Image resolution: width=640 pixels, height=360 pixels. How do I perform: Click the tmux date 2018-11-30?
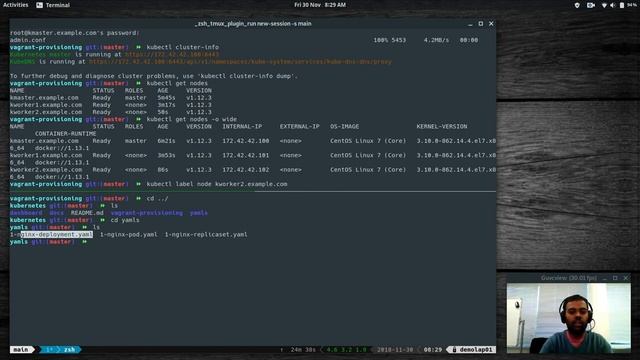click(395, 350)
